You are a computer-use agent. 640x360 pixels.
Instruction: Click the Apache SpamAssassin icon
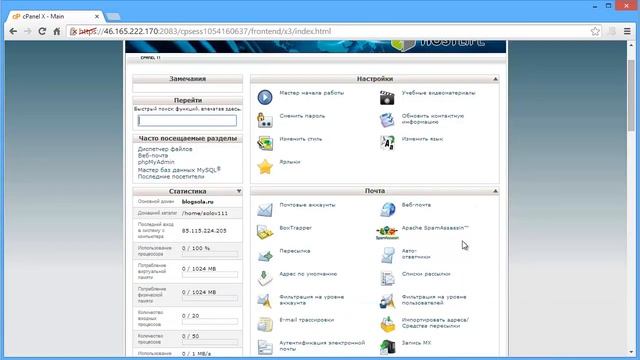pyautogui.click(x=387, y=232)
